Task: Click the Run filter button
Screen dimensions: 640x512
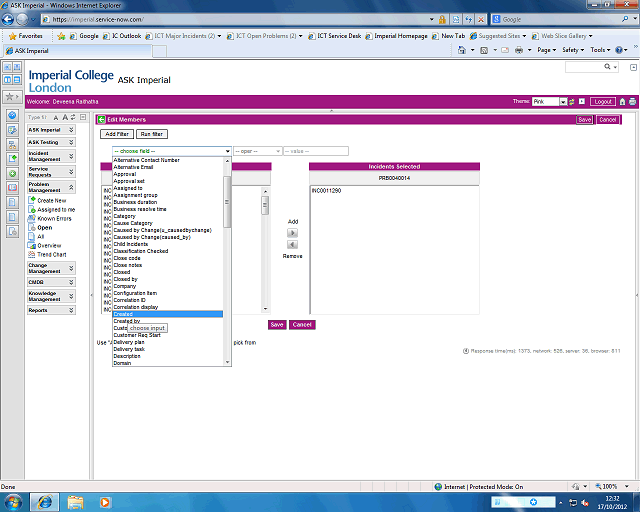Action: coord(153,133)
